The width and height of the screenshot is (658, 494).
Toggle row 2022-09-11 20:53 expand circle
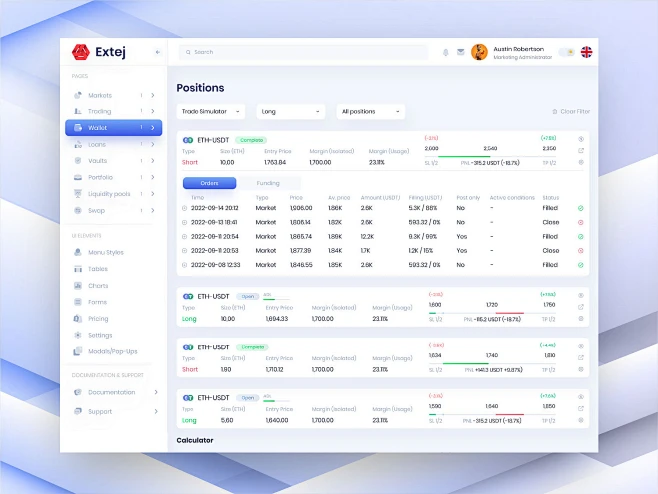[x=184, y=251]
